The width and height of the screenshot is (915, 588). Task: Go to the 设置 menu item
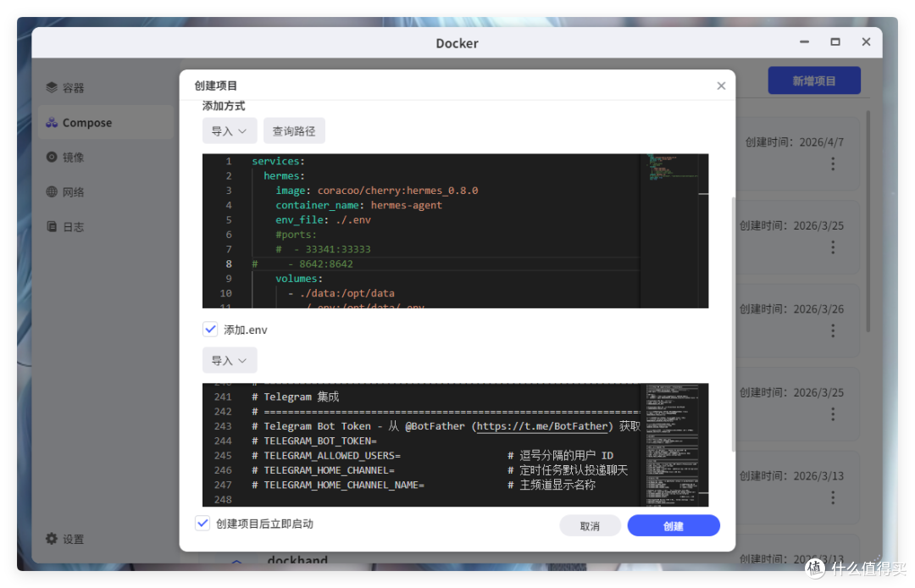coord(106,538)
